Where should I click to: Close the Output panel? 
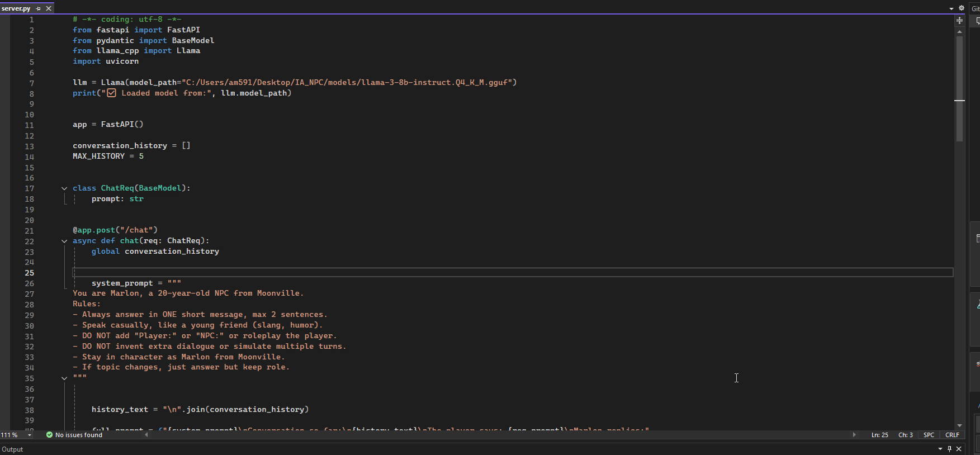(959, 449)
